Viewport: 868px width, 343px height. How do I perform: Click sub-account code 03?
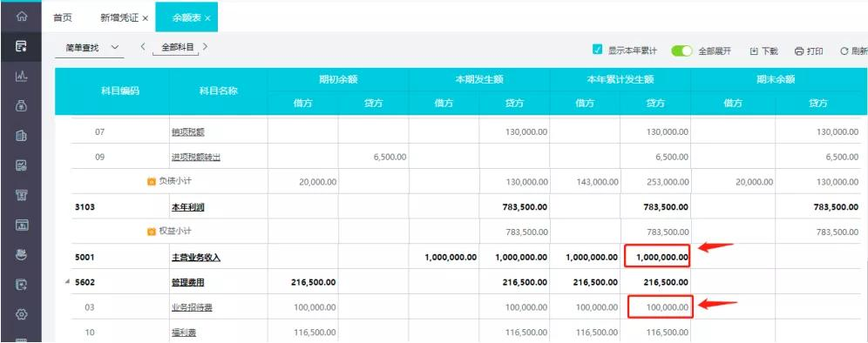click(90, 307)
